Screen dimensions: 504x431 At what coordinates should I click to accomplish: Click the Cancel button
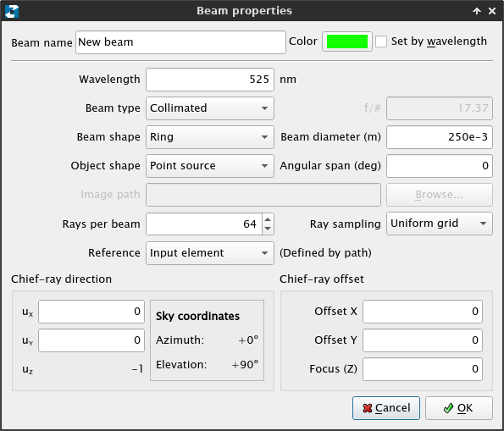coord(386,408)
